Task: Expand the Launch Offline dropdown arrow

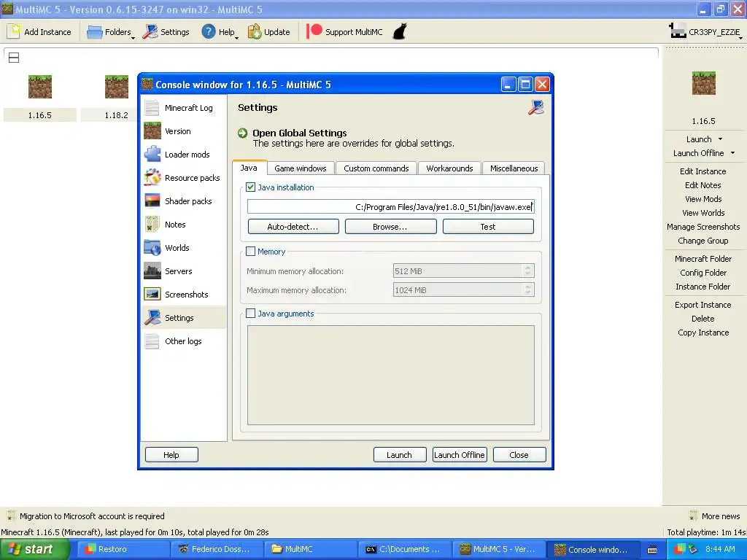Action: (x=732, y=153)
